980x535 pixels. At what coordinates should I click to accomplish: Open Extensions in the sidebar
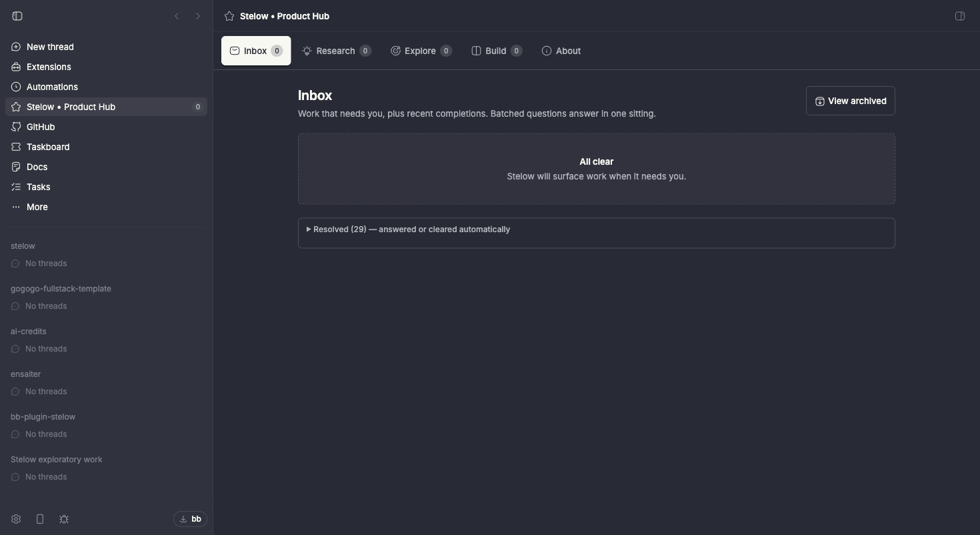[107, 67]
